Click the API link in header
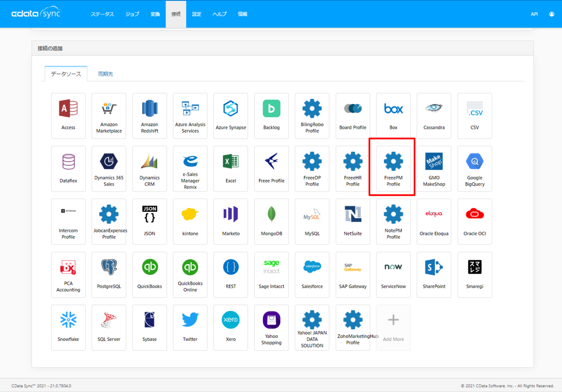This screenshot has height=392, width=562. pyautogui.click(x=534, y=14)
